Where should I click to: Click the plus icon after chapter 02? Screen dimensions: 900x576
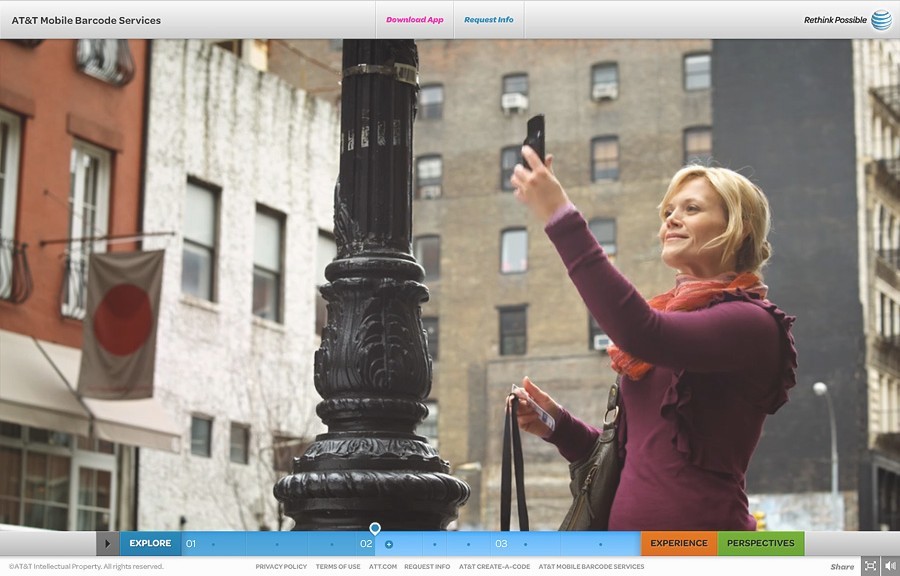[x=389, y=544]
